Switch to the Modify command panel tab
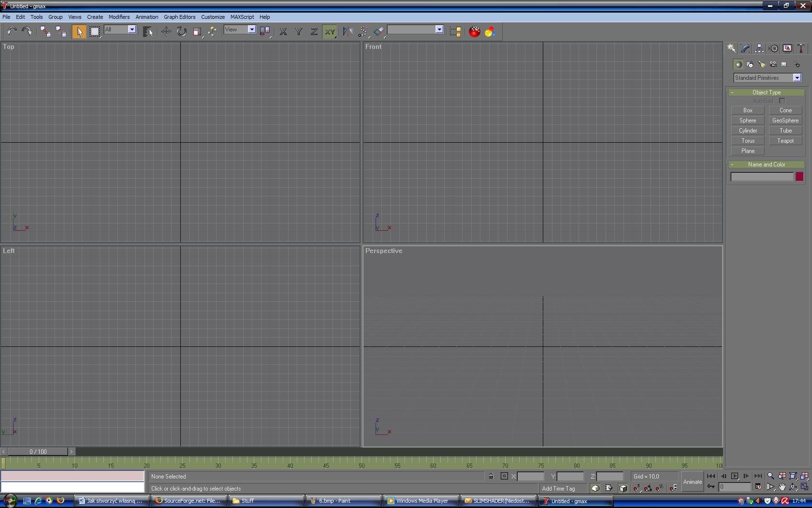Image resolution: width=812 pixels, height=508 pixels. (x=746, y=48)
